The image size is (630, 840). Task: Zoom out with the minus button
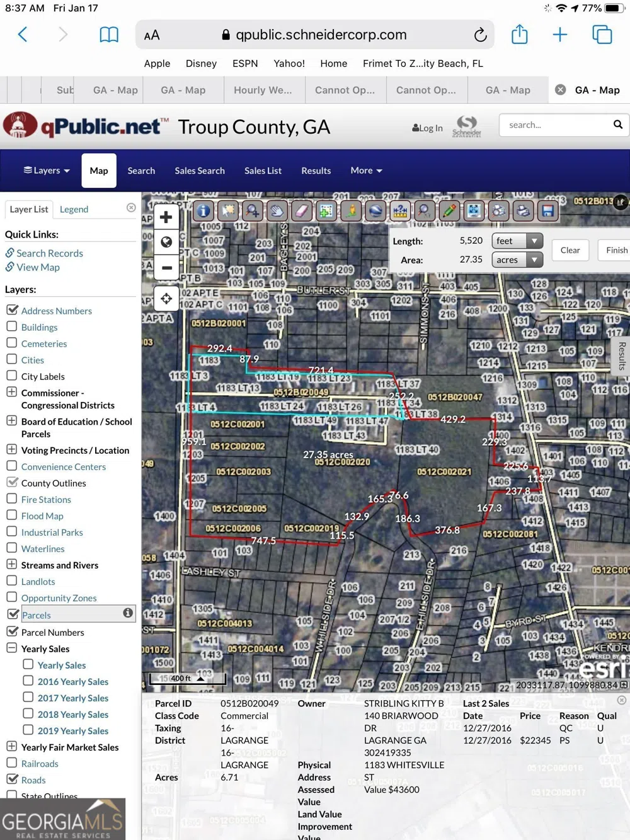tap(166, 268)
